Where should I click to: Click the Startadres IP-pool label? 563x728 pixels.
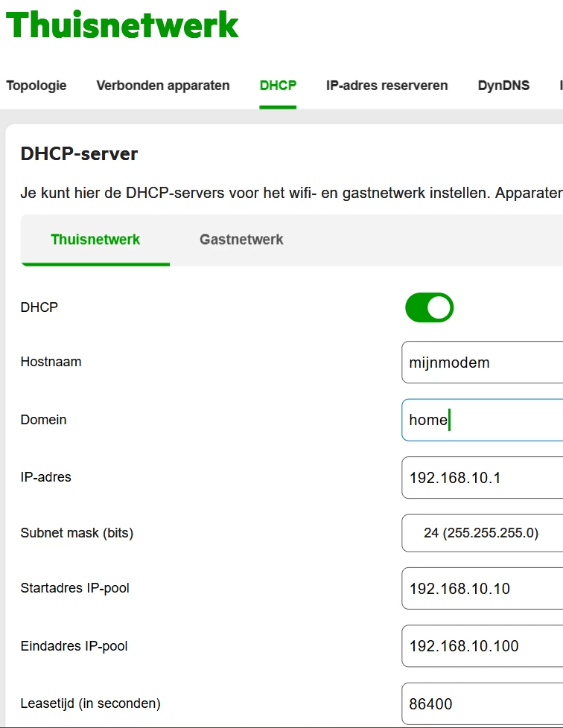74,588
